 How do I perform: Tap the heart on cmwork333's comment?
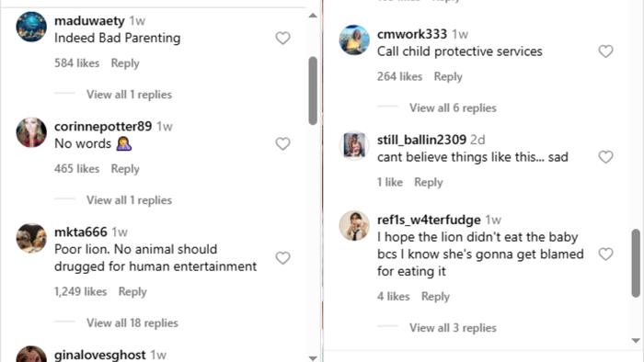click(605, 51)
